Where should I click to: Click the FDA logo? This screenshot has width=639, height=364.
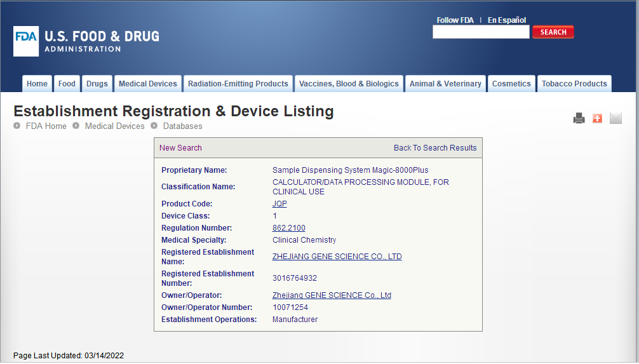[x=26, y=41]
